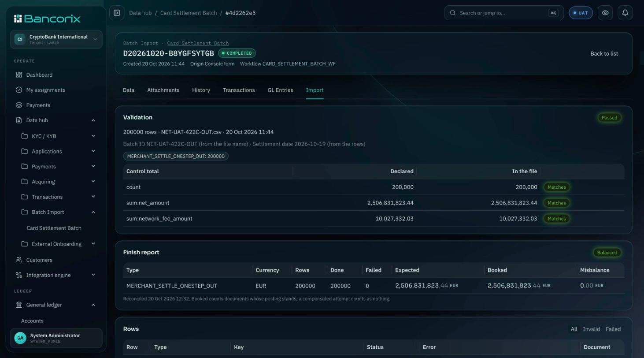Click Back to list
This screenshot has height=358, width=644.
point(604,54)
